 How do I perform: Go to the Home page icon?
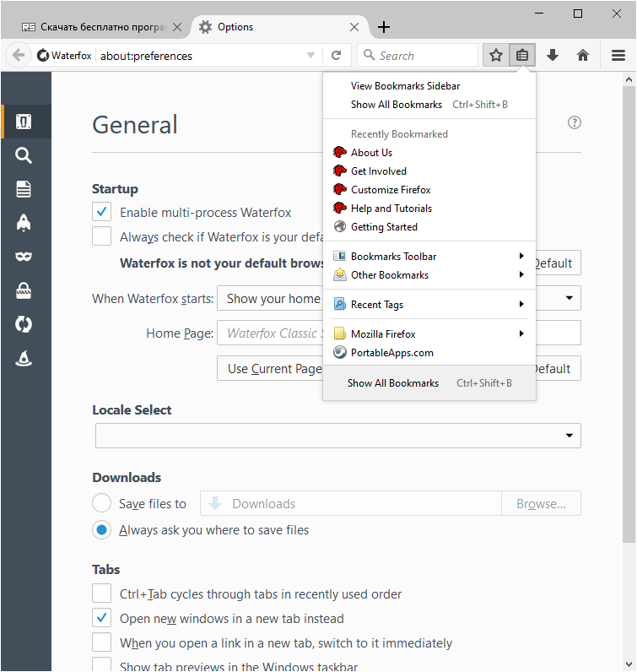pos(583,56)
